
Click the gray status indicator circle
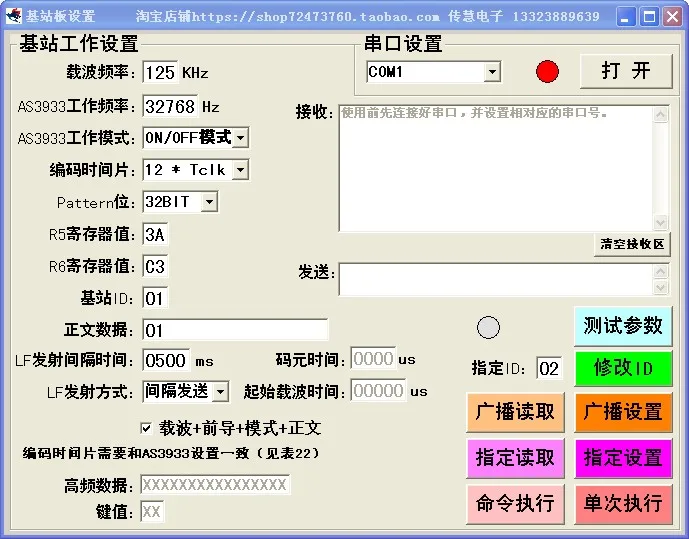tap(488, 327)
